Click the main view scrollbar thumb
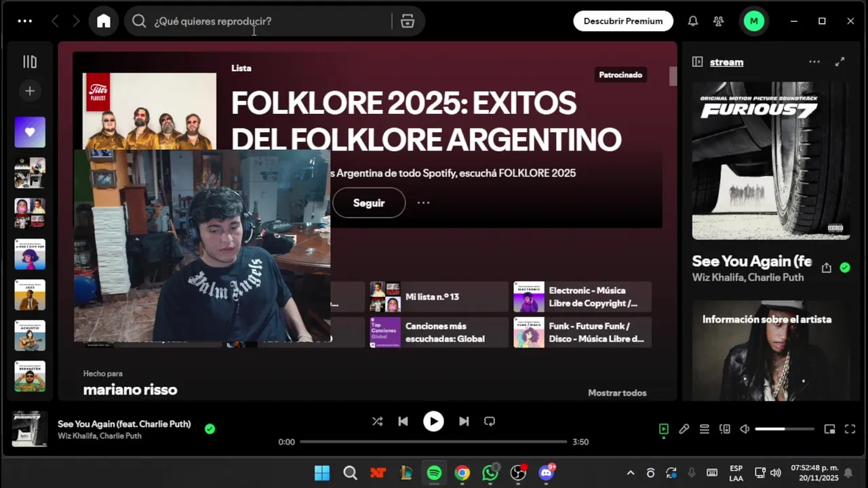This screenshot has height=488, width=868. (673, 76)
